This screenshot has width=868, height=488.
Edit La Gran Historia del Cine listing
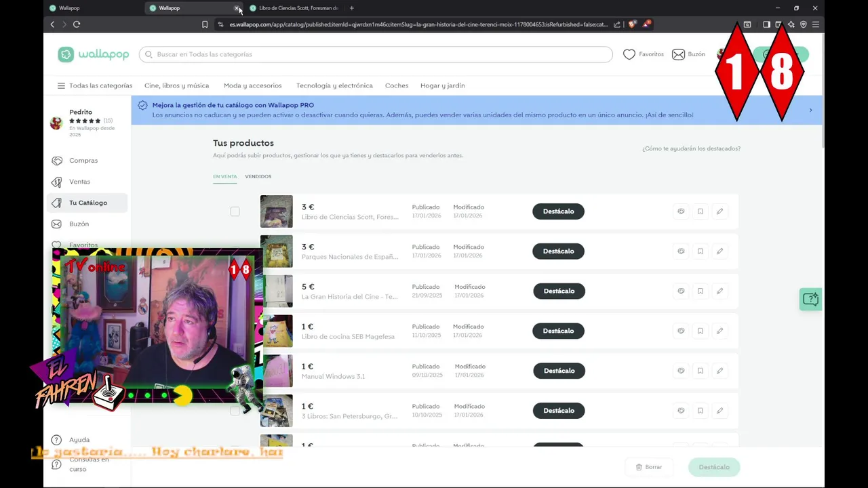point(719,291)
